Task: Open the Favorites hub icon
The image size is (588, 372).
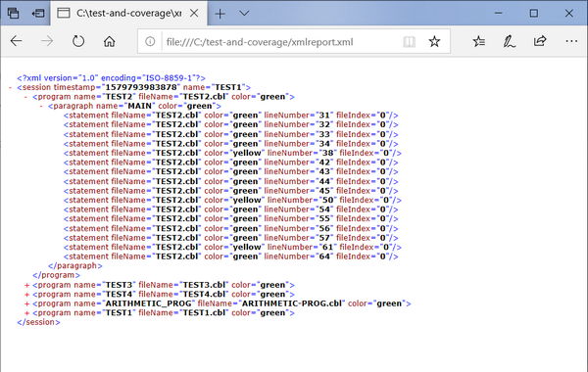Action: click(479, 41)
